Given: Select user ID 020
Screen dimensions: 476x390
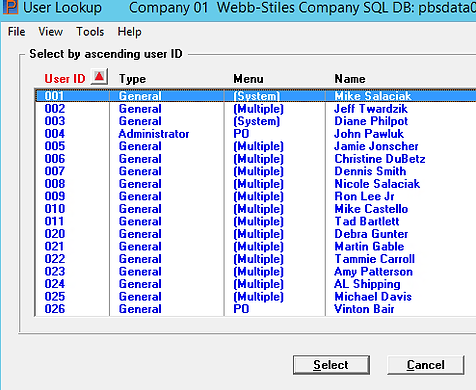Looking at the screenshot, I should (x=55, y=234).
